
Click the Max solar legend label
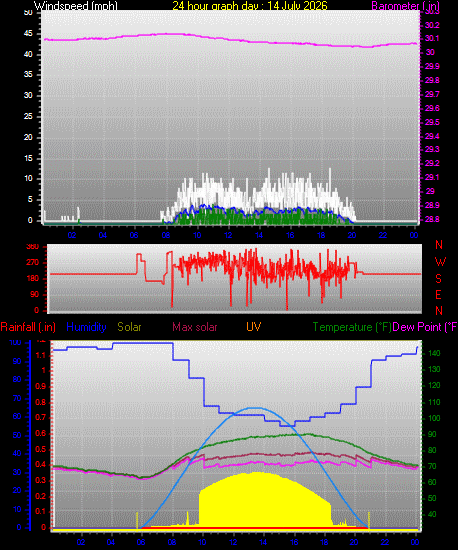[195, 327]
